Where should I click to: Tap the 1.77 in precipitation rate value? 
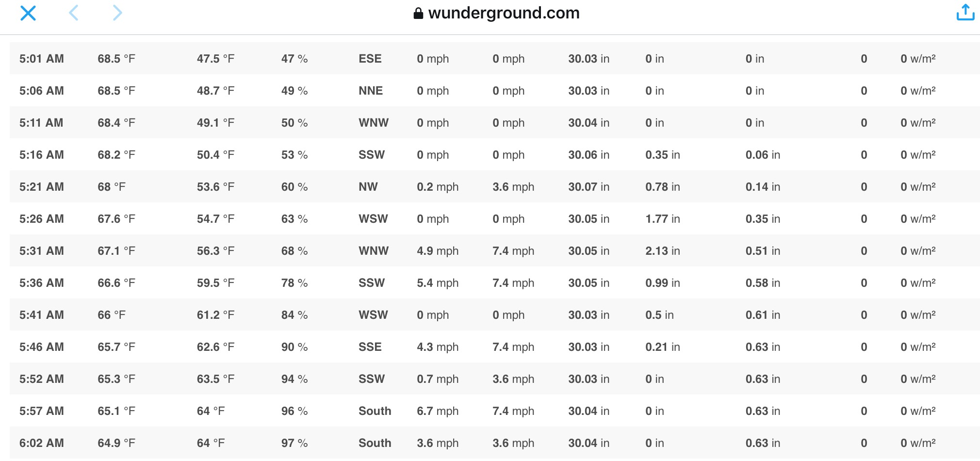tap(663, 219)
